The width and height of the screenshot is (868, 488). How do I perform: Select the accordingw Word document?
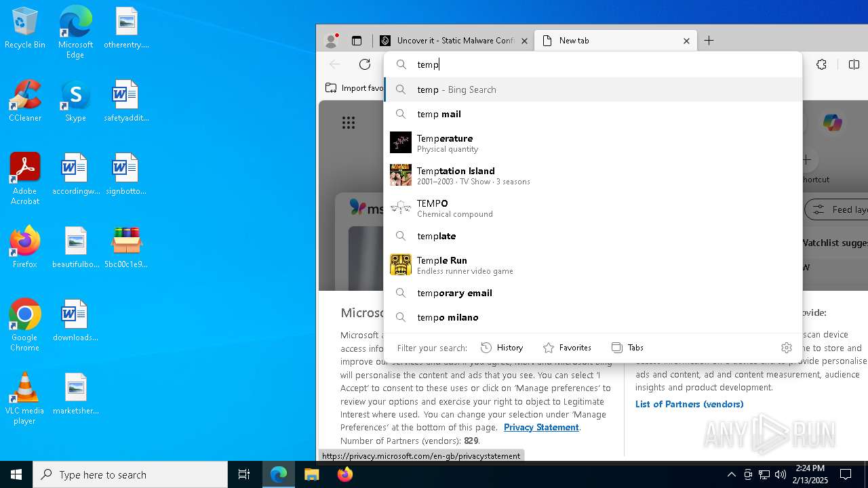tap(75, 175)
